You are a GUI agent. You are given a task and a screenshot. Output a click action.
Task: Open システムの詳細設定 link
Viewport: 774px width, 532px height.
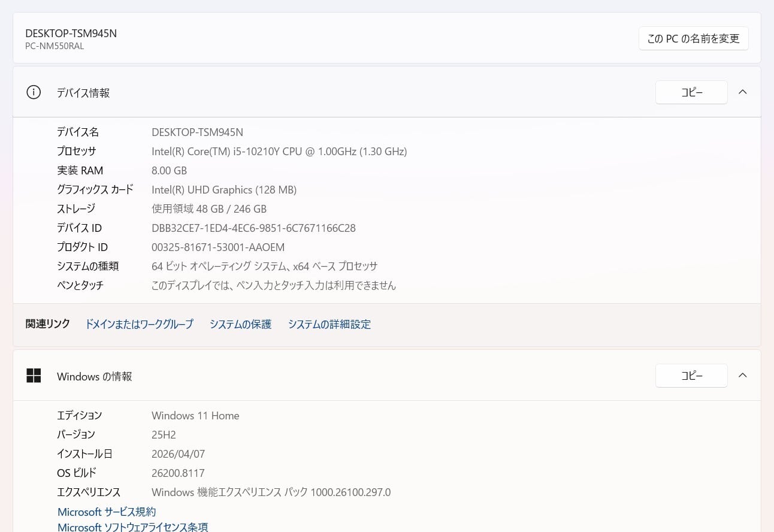click(329, 324)
